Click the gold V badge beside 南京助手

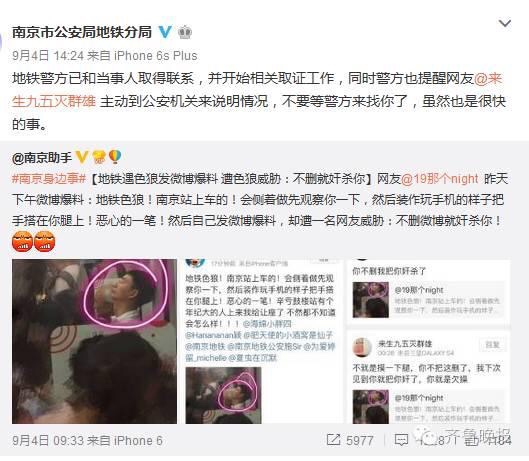click(x=81, y=157)
